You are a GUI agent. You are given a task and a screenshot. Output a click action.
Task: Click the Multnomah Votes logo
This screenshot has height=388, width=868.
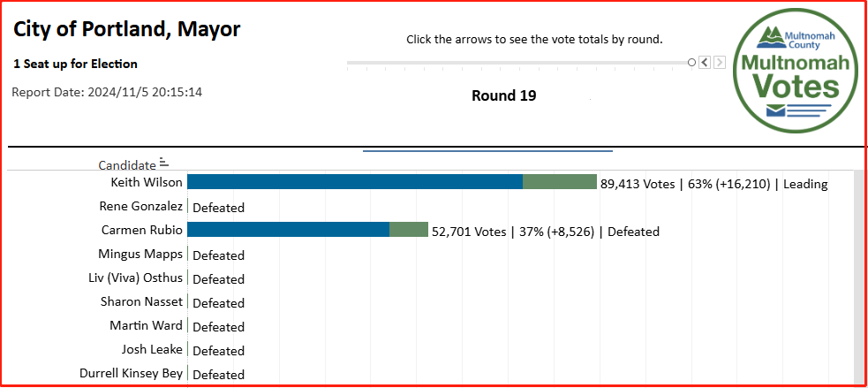pyautogui.click(x=789, y=77)
